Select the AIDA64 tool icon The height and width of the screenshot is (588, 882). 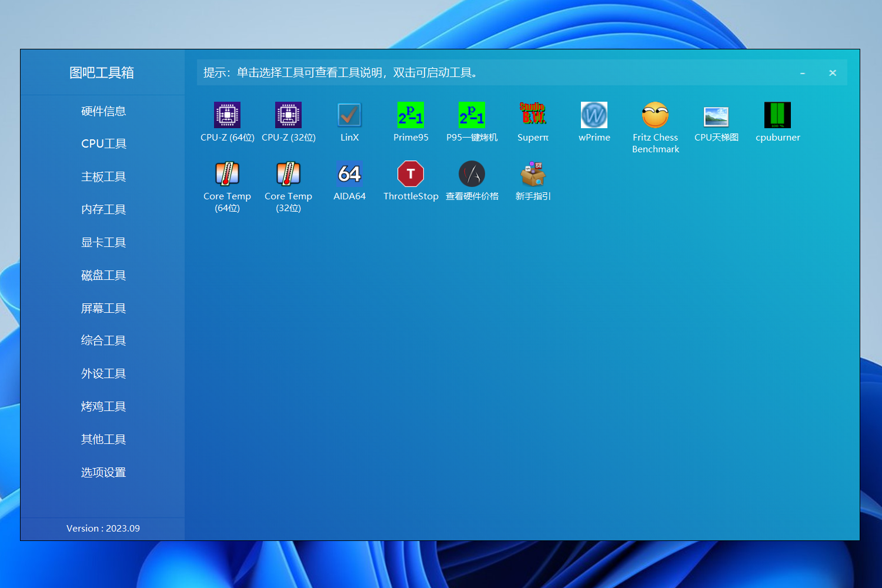tap(349, 173)
